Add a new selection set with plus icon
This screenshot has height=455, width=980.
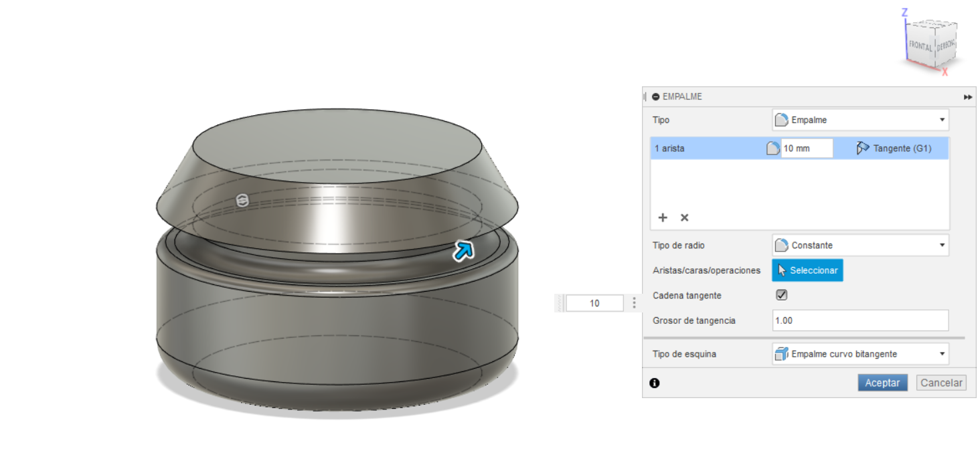point(663,217)
